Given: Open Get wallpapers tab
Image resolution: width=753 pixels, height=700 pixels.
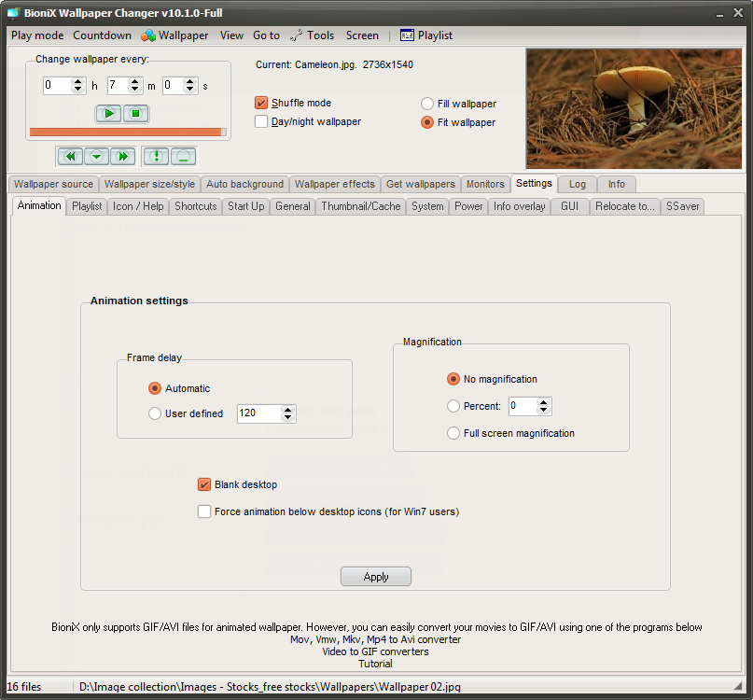Looking at the screenshot, I should 420,185.
